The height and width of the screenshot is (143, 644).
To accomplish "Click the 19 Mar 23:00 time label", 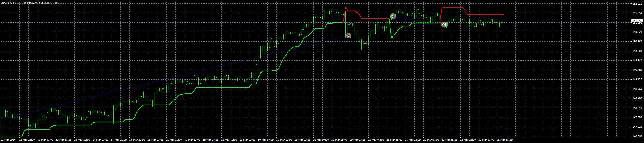I will [303, 140].
